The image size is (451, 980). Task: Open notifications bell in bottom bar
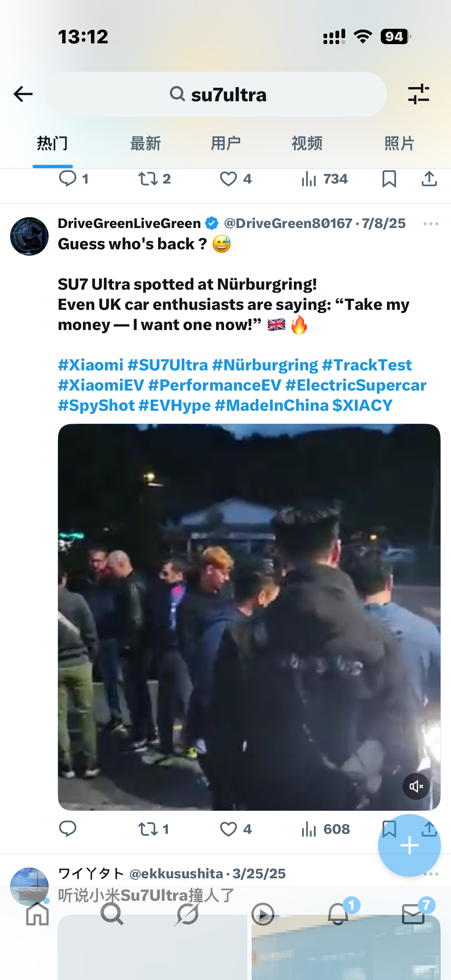(x=338, y=913)
